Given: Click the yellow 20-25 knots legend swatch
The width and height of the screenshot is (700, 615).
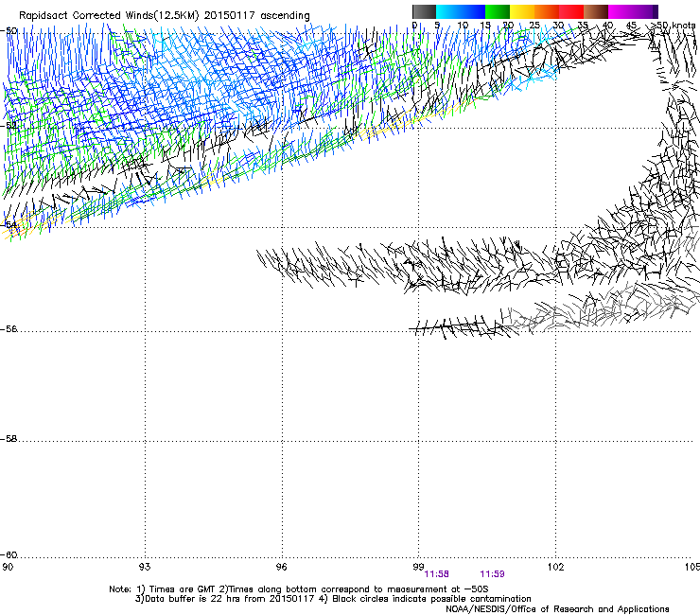Looking at the screenshot, I should click(522, 11).
